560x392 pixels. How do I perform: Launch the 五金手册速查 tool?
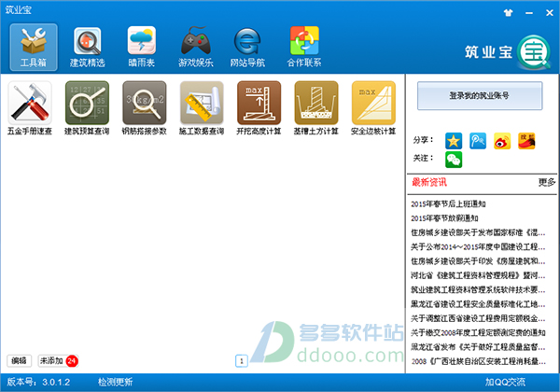tap(30, 108)
